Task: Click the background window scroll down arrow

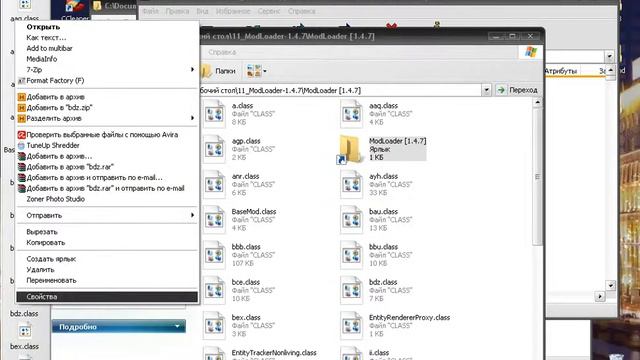Action: pos(610,285)
